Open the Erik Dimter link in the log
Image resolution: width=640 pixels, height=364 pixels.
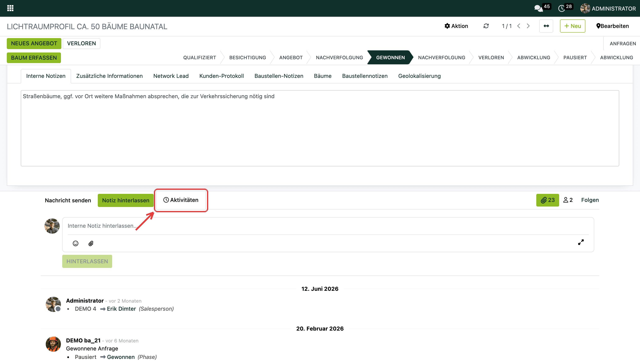click(121, 309)
